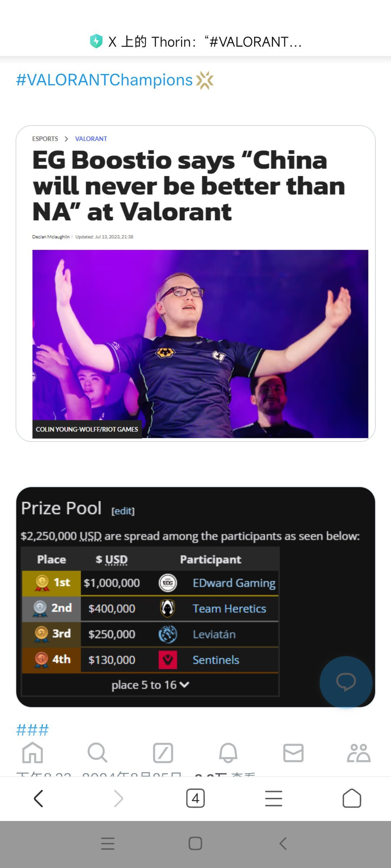
Task: Go back with browser back arrow
Action: click(x=39, y=798)
